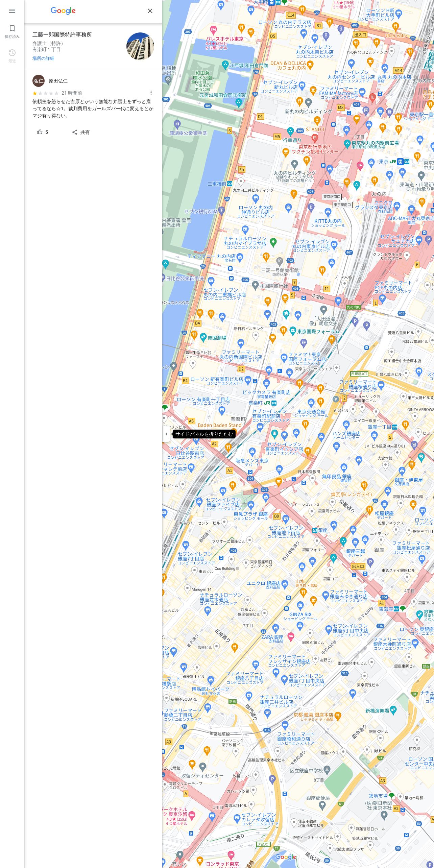Image resolution: width=434 pixels, height=868 pixels.
Task: Click 阪急メンズ東京 department store pin
Action: (x=252, y=452)
